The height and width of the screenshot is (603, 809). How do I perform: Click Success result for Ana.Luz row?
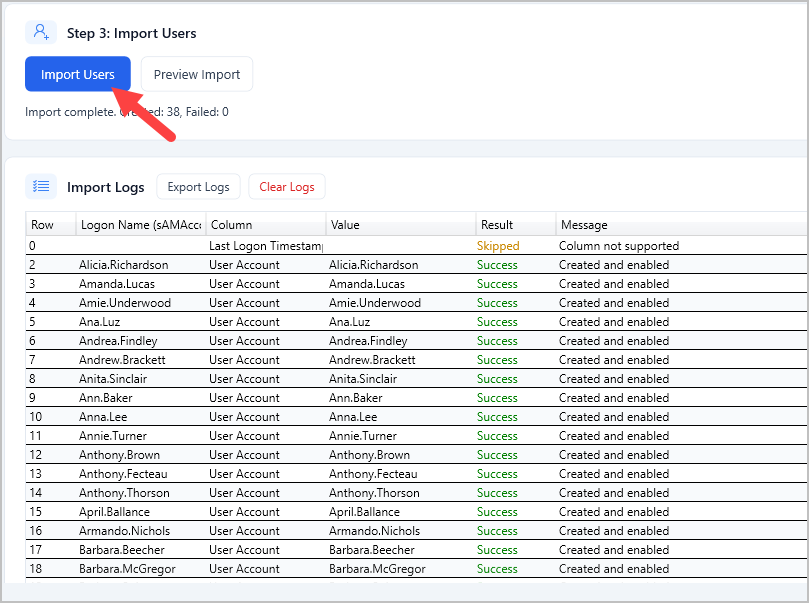click(x=497, y=322)
